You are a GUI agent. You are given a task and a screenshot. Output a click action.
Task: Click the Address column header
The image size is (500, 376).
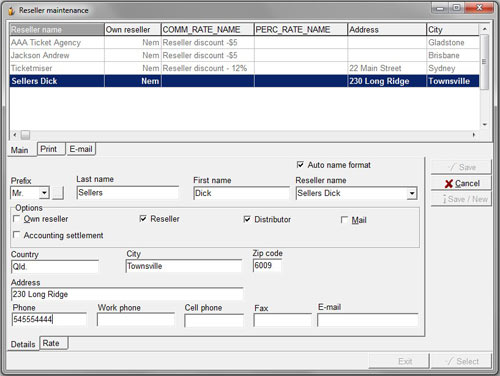(x=387, y=29)
